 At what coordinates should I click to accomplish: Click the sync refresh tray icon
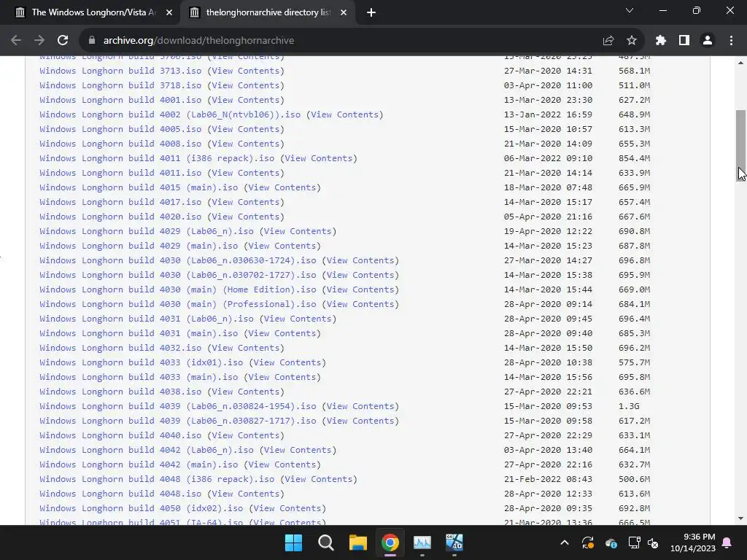588,542
